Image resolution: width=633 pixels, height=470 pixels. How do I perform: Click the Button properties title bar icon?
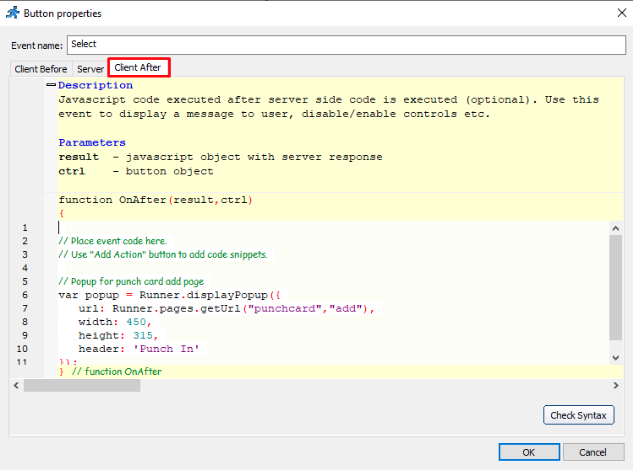tap(11, 13)
